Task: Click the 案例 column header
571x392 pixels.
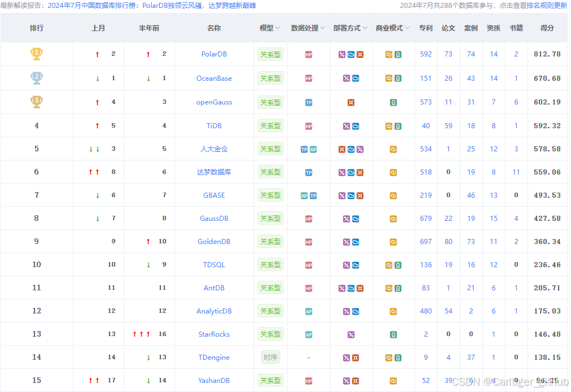Action: (x=471, y=28)
